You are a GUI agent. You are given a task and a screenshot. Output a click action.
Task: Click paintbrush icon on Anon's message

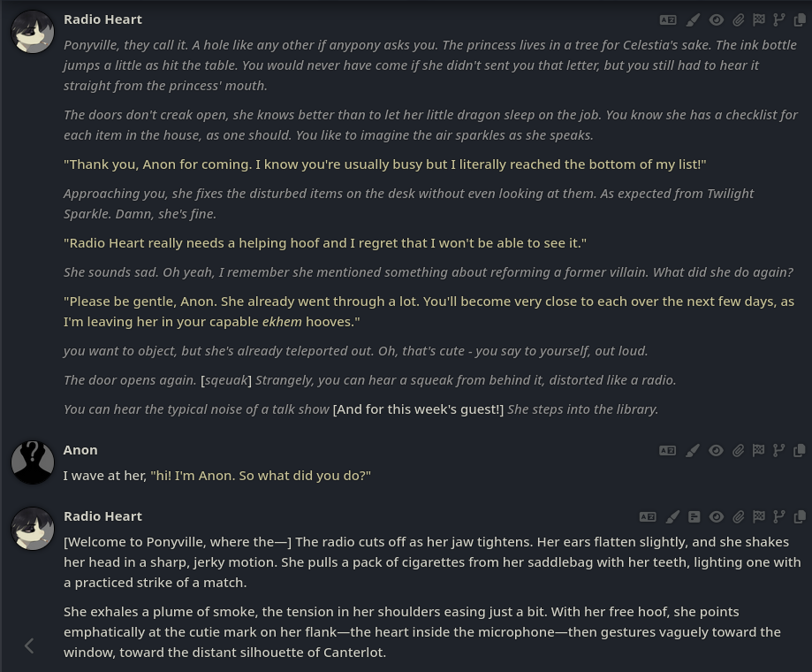pos(693,451)
